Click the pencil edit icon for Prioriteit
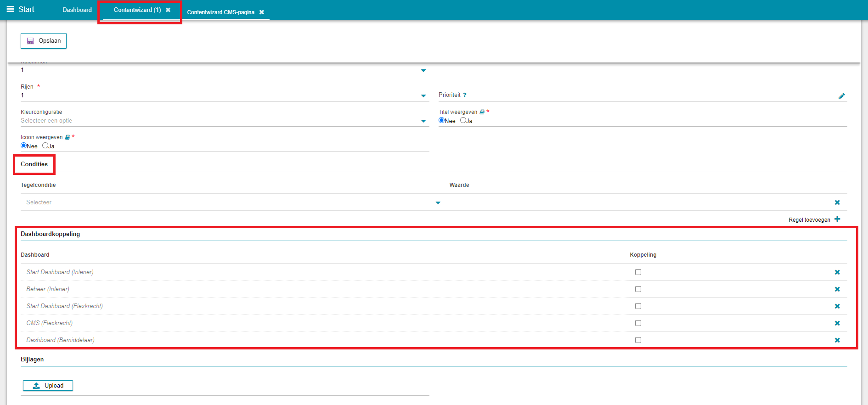The width and height of the screenshot is (868, 405). [841, 96]
